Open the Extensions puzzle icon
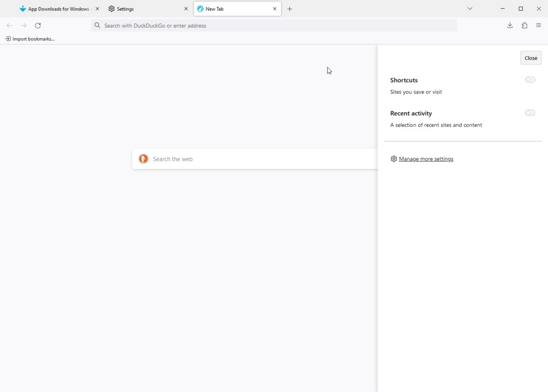Viewport: 548px width, 392px height. [524, 25]
